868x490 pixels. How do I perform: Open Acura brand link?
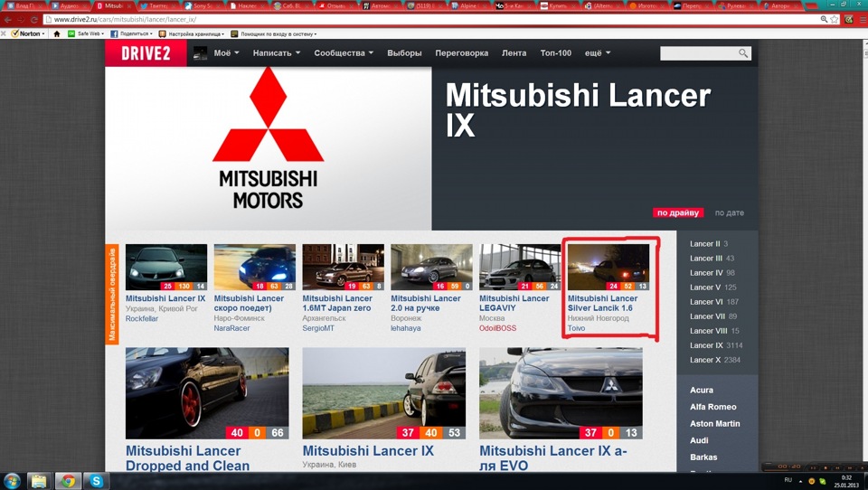pos(702,390)
